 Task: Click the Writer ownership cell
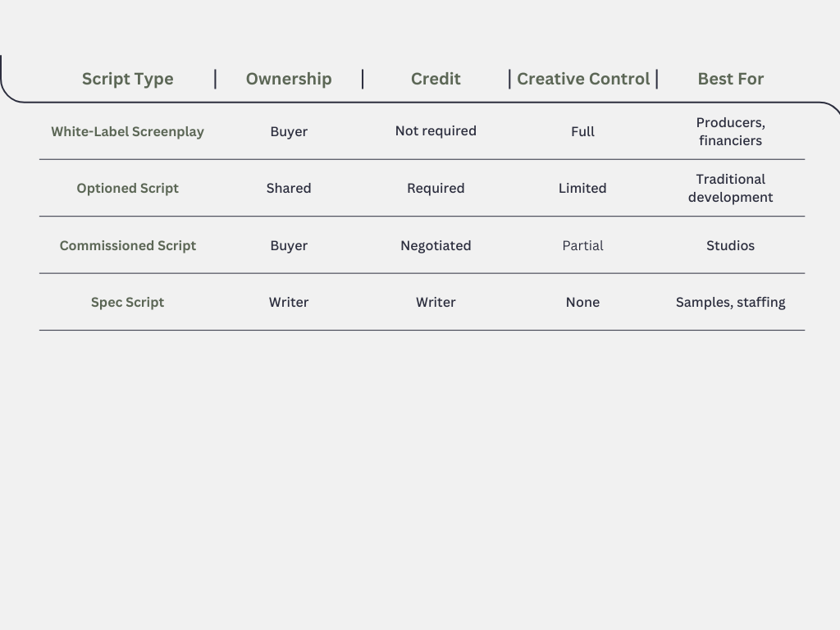click(x=288, y=302)
